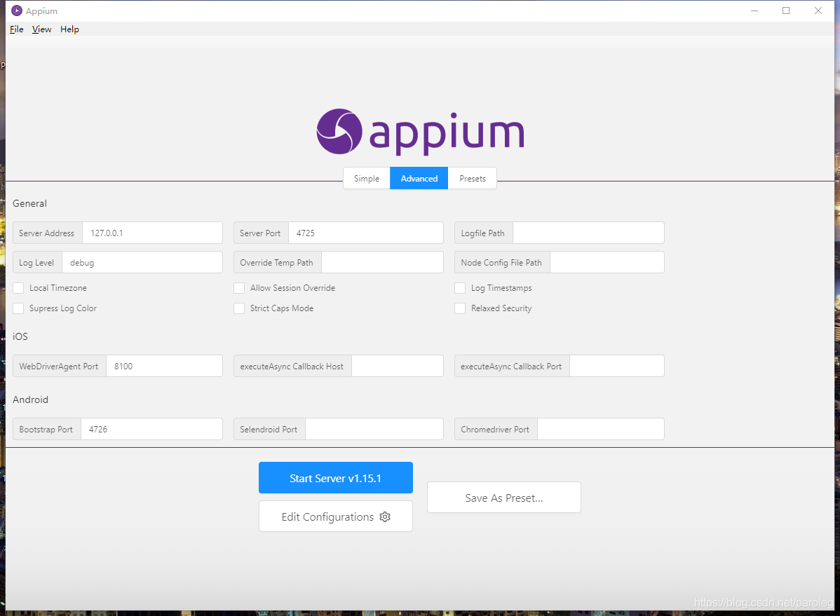Image resolution: width=840 pixels, height=616 pixels.
Task: Close the Appium window
Action: click(x=818, y=11)
